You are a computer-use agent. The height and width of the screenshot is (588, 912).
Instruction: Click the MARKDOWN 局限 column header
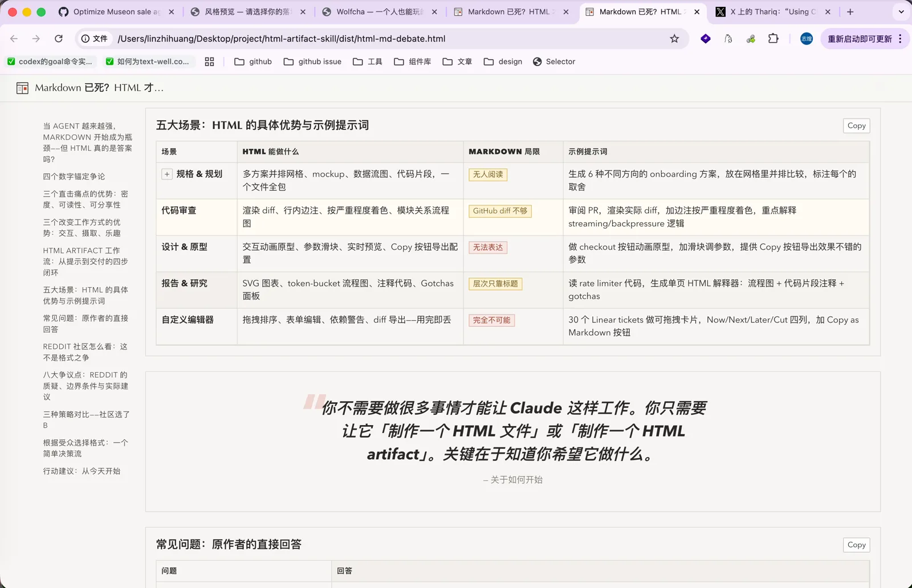pyautogui.click(x=504, y=152)
